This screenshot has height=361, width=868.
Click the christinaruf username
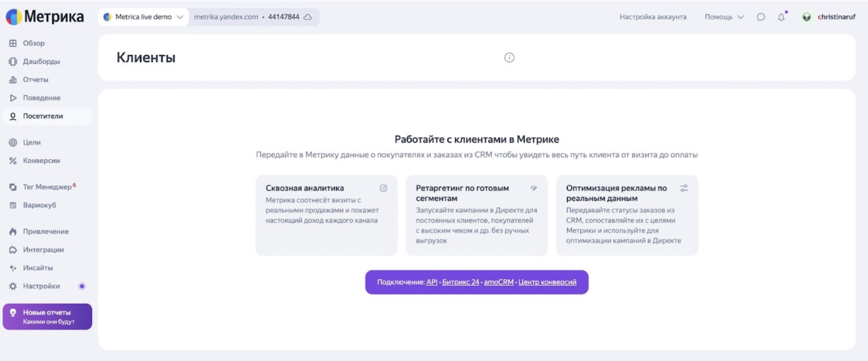(837, 17)
